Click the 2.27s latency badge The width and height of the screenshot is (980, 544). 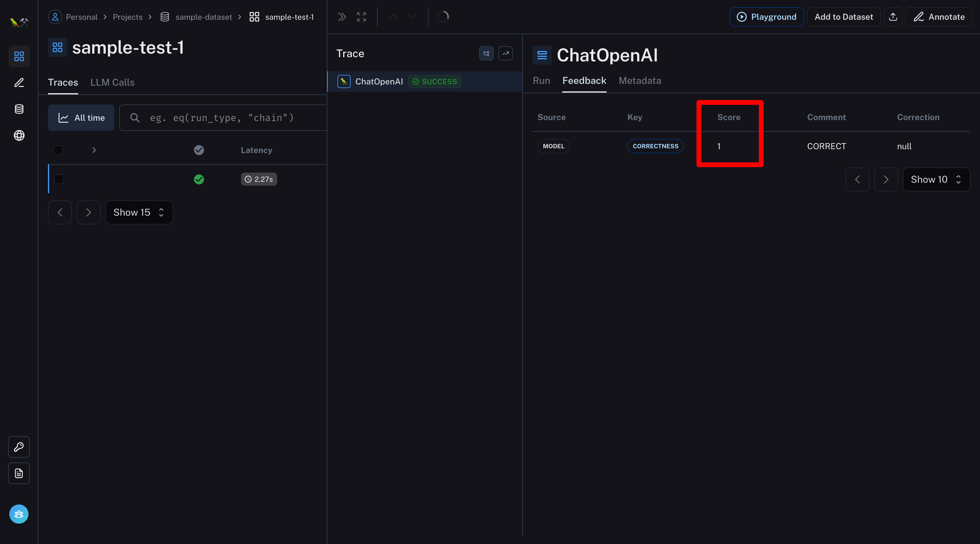coord(259,179)
